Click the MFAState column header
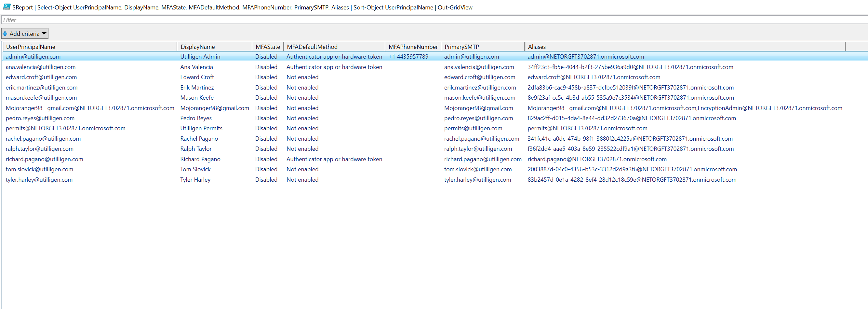Screen dimensions: 868x309 (268, 47)
